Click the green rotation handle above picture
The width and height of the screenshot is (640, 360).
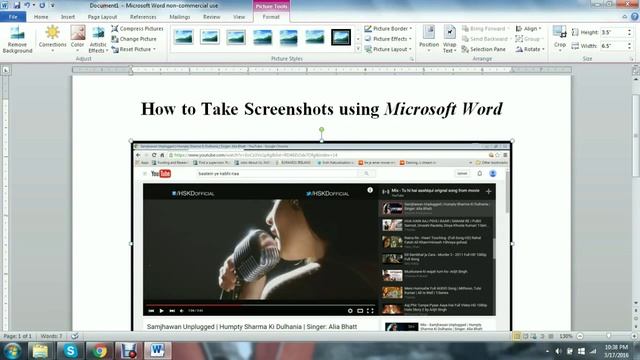322,129
